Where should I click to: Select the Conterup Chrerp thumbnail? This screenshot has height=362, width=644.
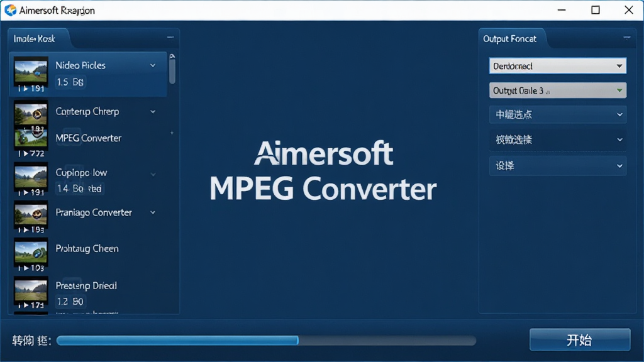pyautogui.click(x=31, y=112)
